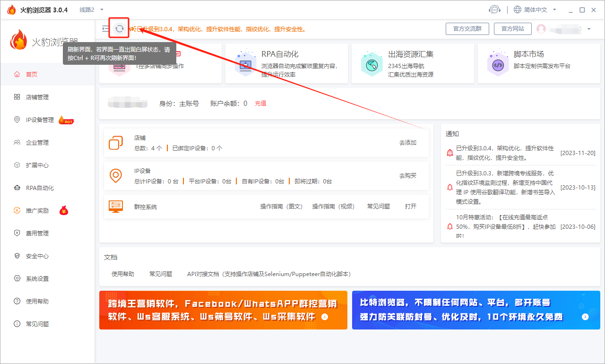Click the people icon beside 企业管理
Image resolution: width=605 pixels, height=364 pixels.
tap(17, 142)
